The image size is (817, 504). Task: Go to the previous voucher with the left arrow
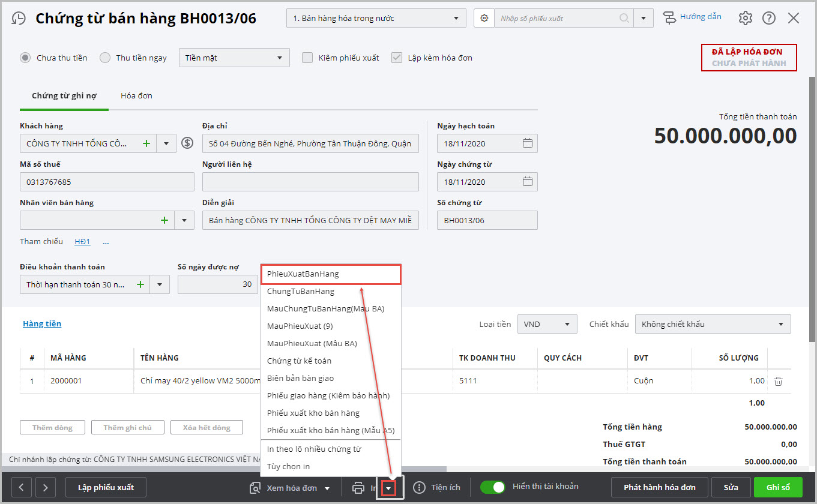[22, 487]
